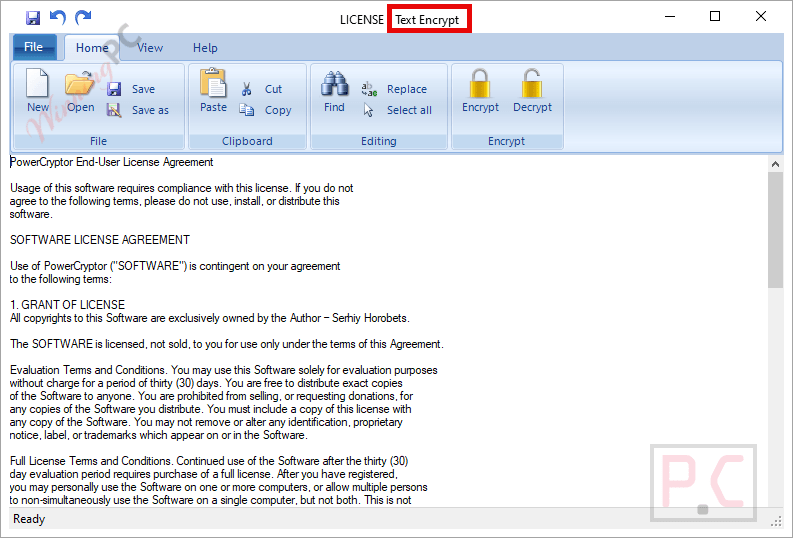The height and width of the screenshot is (538, 793).
Task: Click the window resize grip in status bar
Action: [776, 521]
